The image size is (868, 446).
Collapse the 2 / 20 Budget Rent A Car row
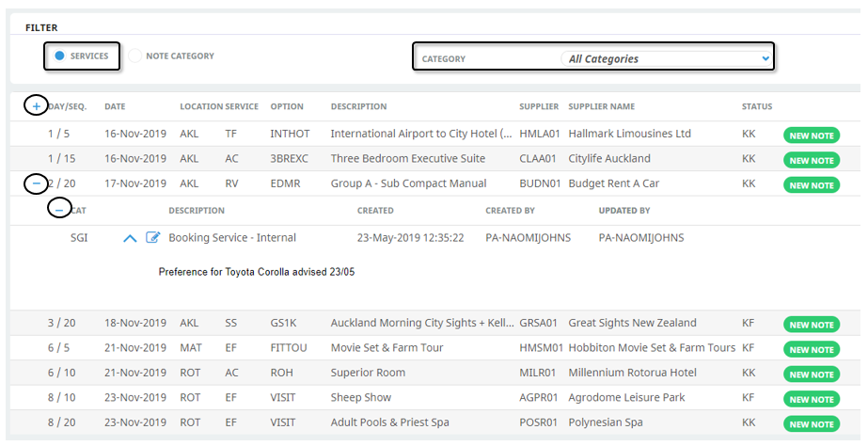[36, 183]
